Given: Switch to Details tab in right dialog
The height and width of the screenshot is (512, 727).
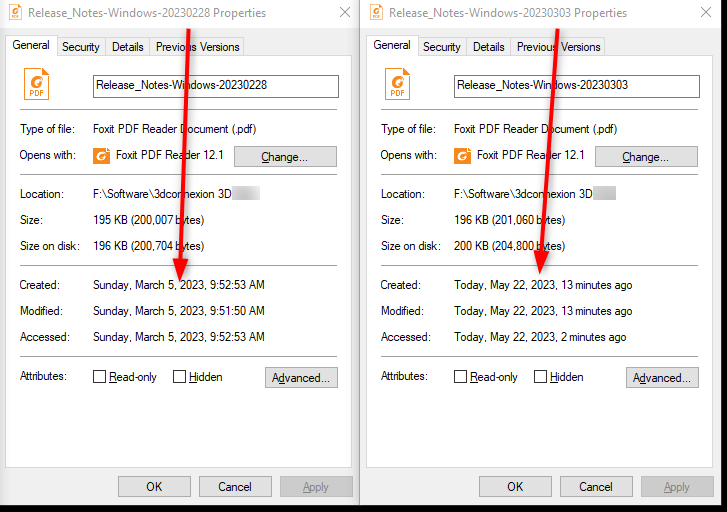Looking at the screenshot, I should pos(488,47).
